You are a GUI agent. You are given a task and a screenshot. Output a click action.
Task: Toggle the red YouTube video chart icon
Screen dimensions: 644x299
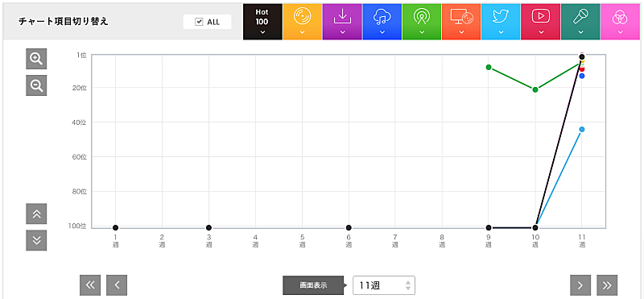pyautogui.click(x=540, y=22)
